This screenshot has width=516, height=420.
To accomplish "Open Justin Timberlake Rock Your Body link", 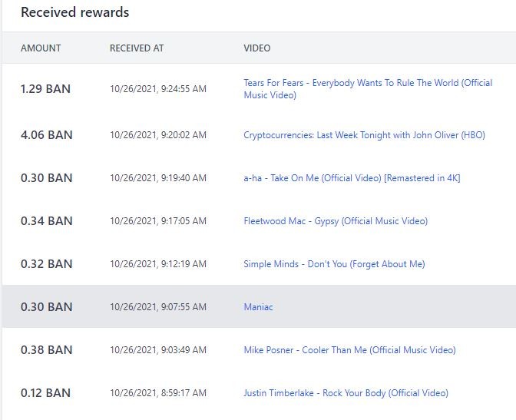I will (x=346, y=393).
